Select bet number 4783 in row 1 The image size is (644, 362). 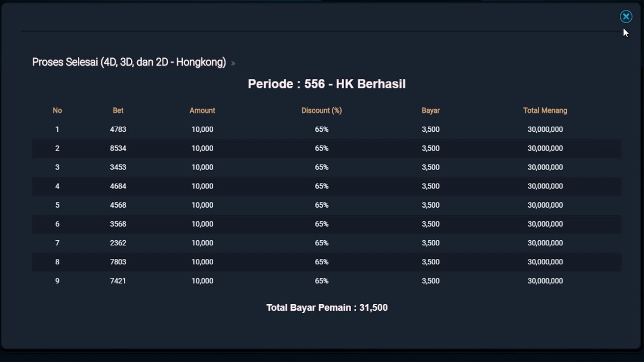tap(118, 129)
